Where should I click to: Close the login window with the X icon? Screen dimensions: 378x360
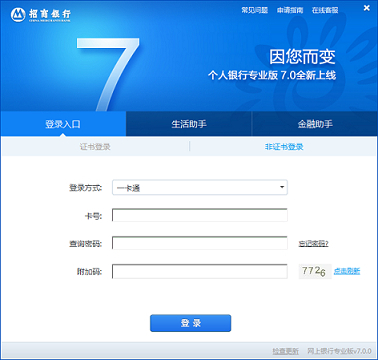[x=367, y=8]
